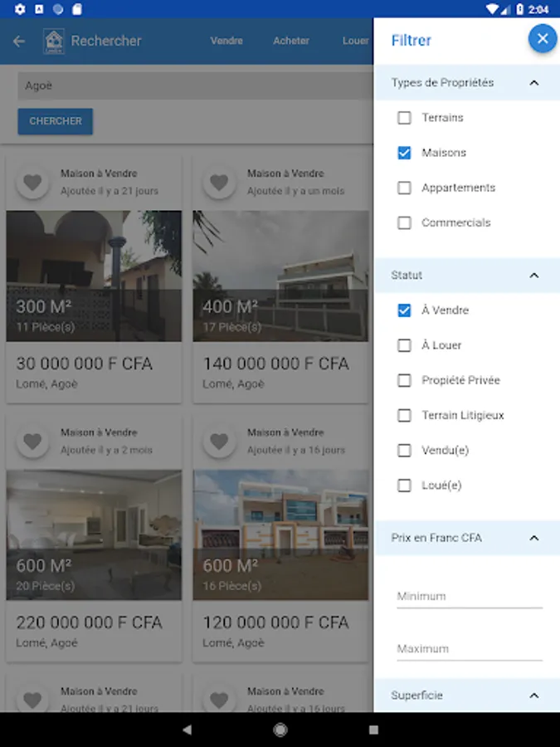560x747 pixels.
Task: Open the 400 M² house photo
Action: 280,276
